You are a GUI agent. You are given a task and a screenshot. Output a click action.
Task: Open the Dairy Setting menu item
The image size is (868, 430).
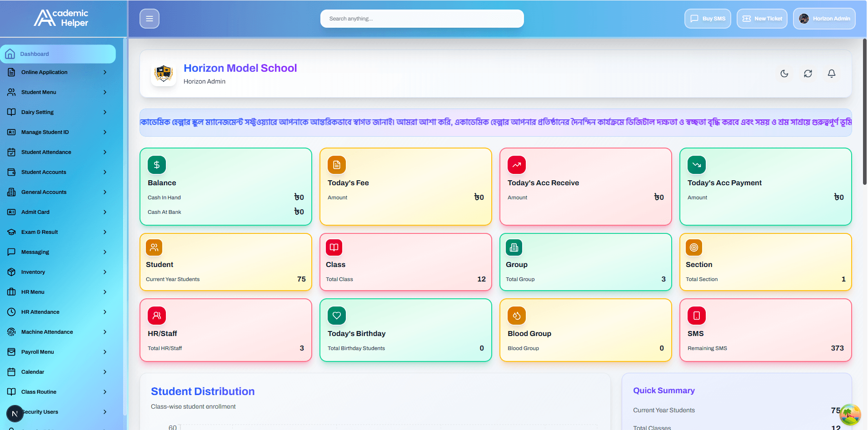click(58, 112)
